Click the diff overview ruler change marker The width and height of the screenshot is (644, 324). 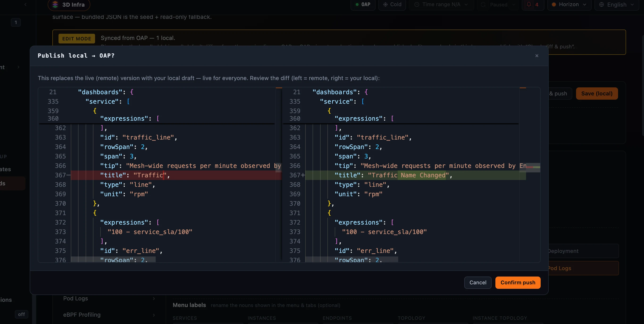click(533, 167)
